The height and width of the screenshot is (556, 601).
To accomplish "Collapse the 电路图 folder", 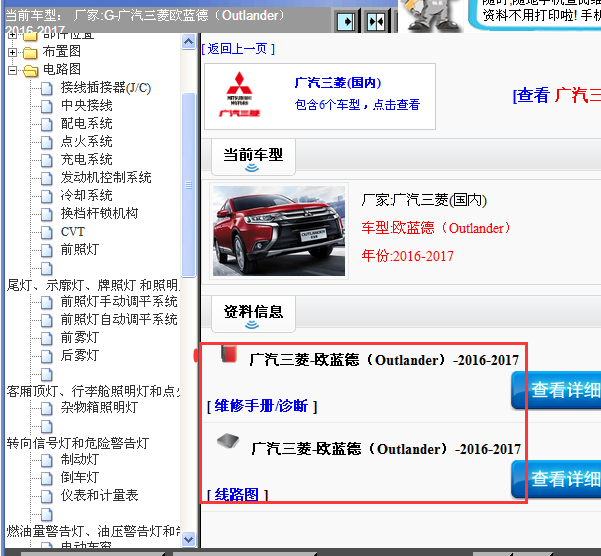I will pyautogui.click(x=12, y=70).
